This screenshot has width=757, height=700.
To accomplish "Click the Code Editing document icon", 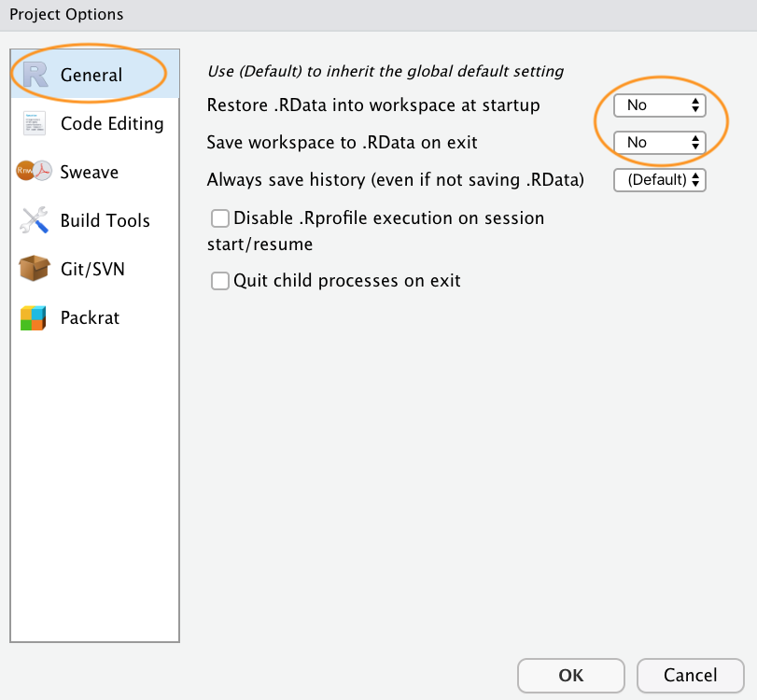I will tap(35, 124).
